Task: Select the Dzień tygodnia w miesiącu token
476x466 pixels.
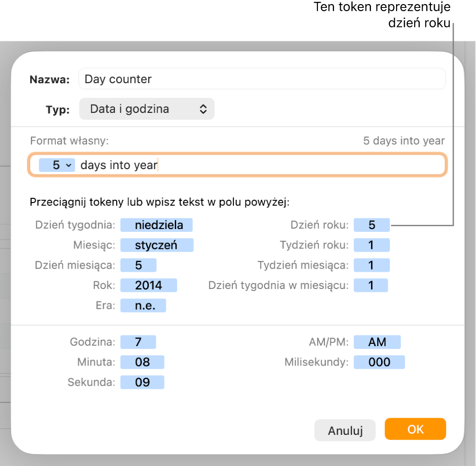Action: [x=370, y=285]
